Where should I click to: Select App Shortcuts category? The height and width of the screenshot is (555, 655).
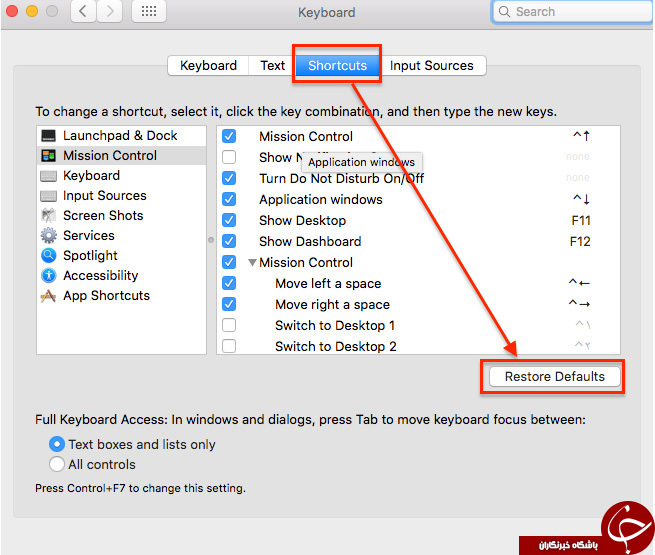[x=121, y=296]
